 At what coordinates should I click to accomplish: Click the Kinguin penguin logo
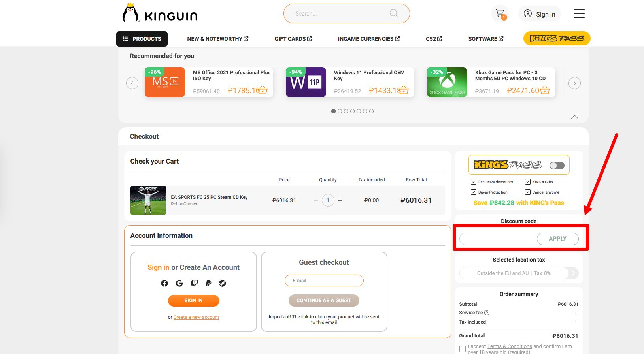point(160,13)
